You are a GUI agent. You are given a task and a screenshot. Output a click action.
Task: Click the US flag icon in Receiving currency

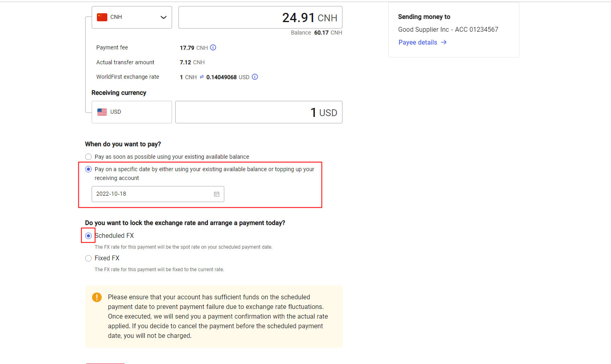click(102, 112)
